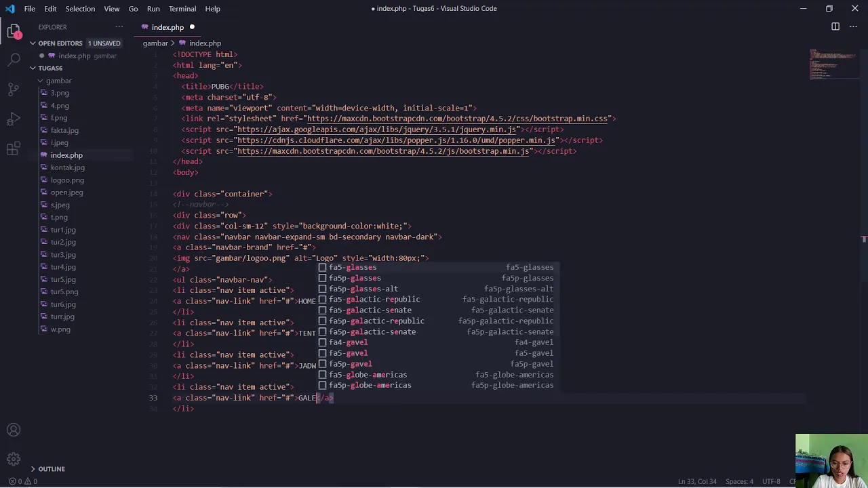Open the Selection menu
Screen dimensions: 868x488
tap(80, 9)
